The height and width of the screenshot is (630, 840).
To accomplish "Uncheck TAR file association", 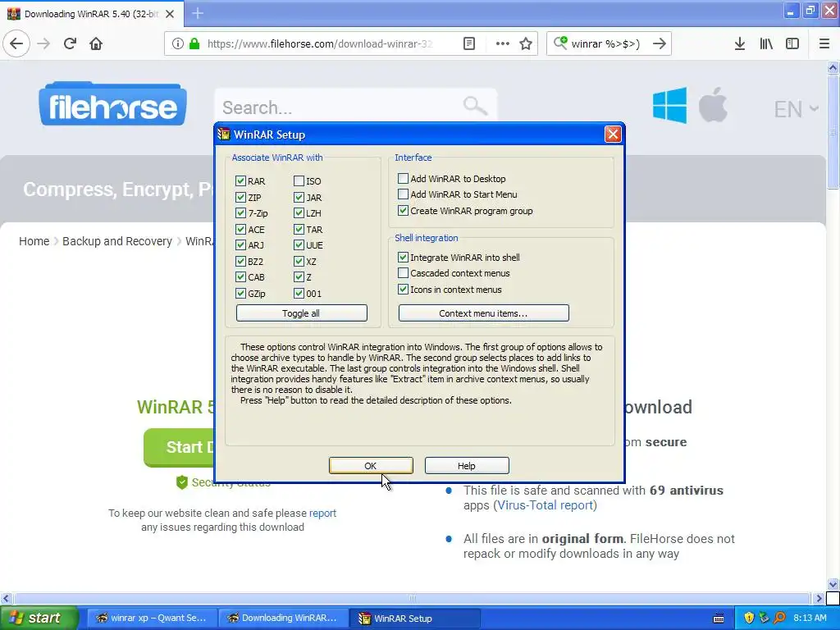I will [x=299, y=230].
